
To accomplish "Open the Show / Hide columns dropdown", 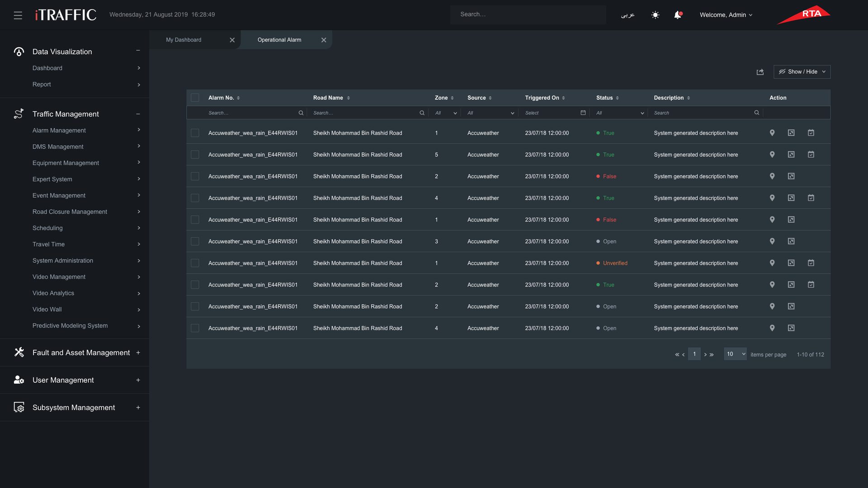I will (802, 72).
